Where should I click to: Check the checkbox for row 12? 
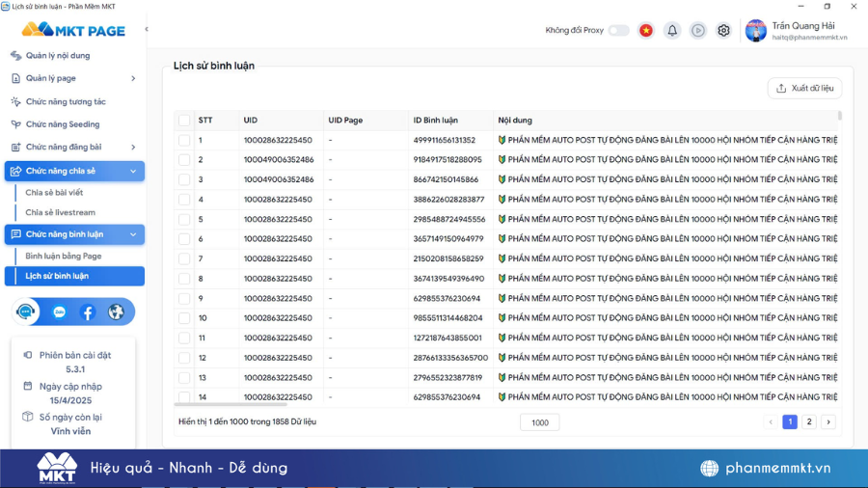184,358
